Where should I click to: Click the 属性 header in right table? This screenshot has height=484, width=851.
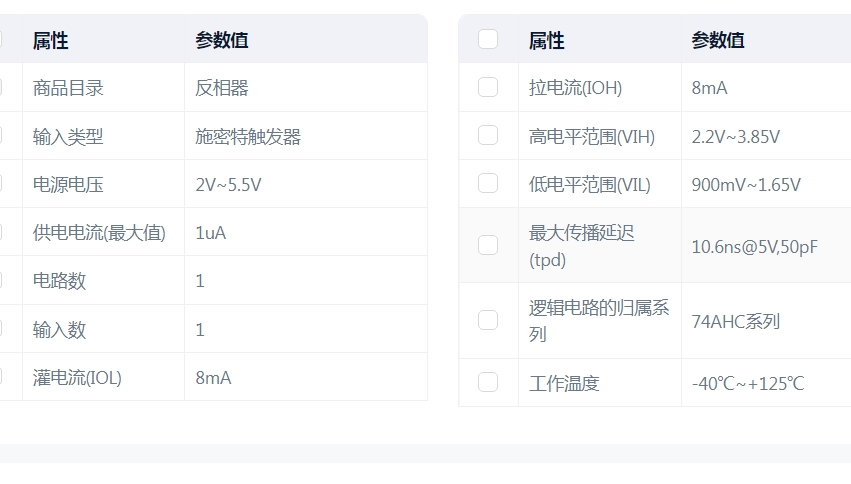547,41
